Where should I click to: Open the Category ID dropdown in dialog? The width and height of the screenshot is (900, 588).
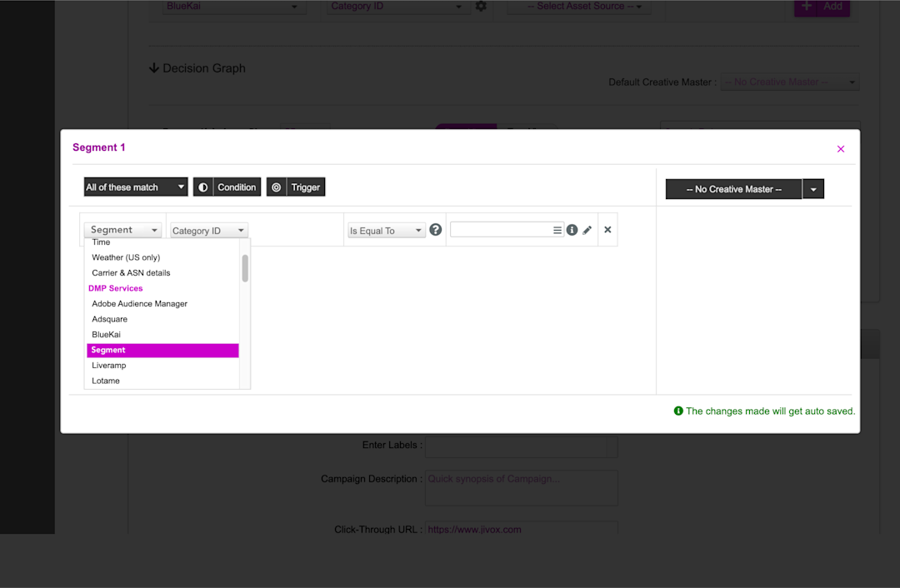click(209, 231)
